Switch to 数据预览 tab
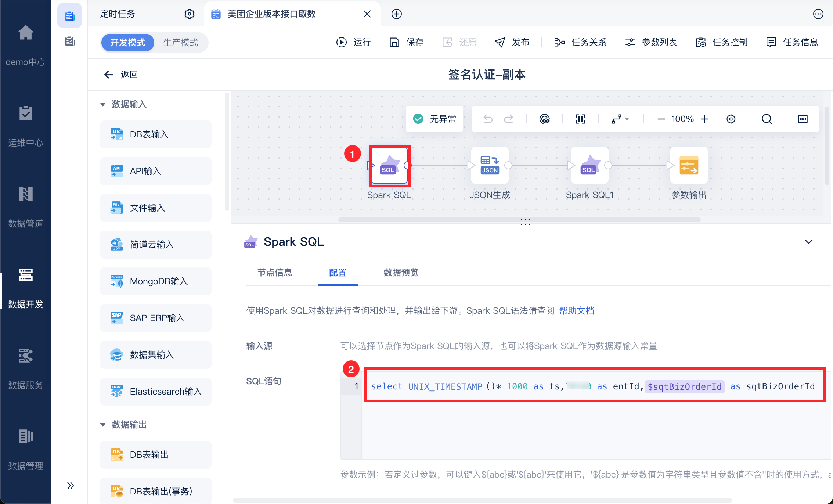This screenshot has width=833, height=504. pos(401,273)
